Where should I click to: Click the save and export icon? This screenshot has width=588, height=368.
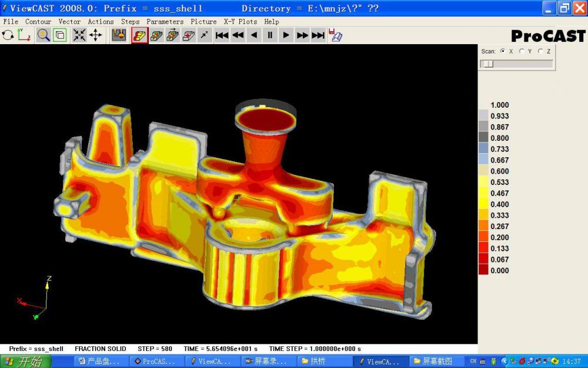pos(335,35)
